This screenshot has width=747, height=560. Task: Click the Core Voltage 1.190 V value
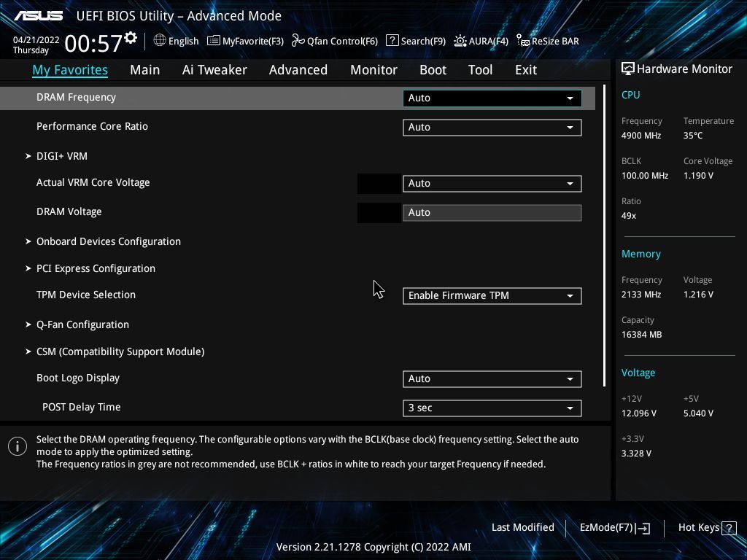[698, 176]
